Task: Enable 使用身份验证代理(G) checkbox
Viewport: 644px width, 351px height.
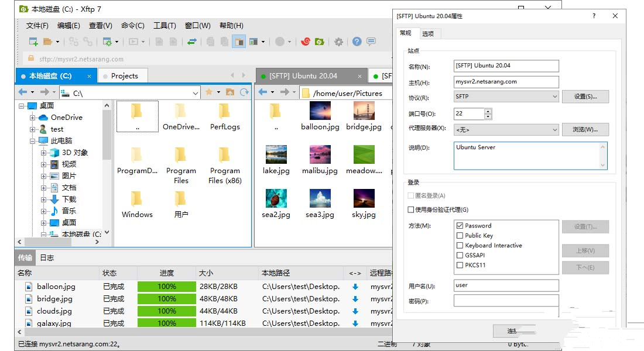Action: pyautogui.click(x=411, y=210)
